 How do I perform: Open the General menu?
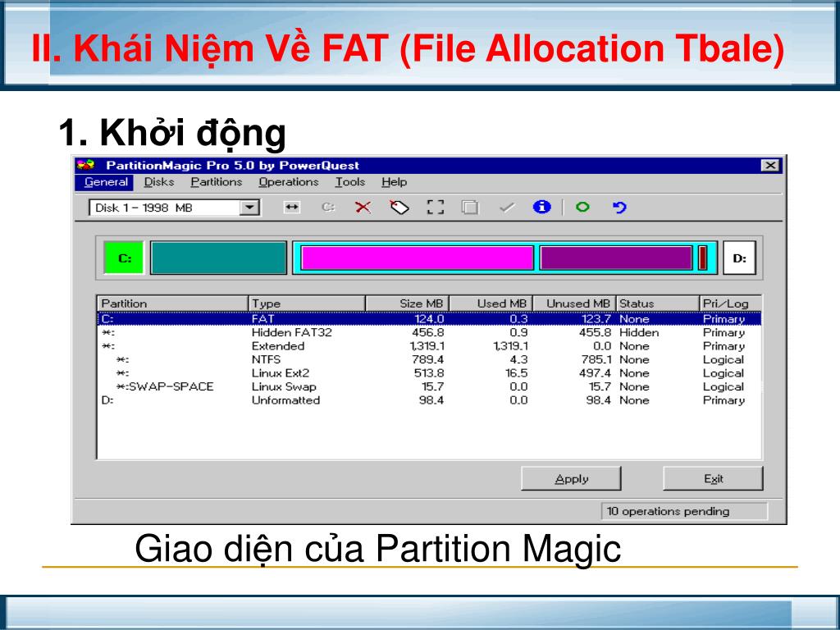[106, 182]
